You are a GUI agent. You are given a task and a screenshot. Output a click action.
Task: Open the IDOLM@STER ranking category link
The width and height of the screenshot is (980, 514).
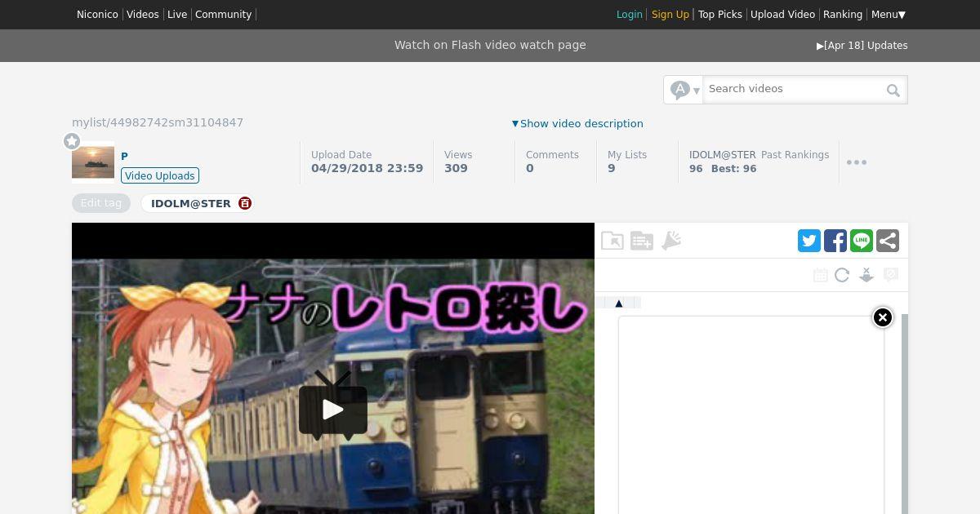coord(722,155)
